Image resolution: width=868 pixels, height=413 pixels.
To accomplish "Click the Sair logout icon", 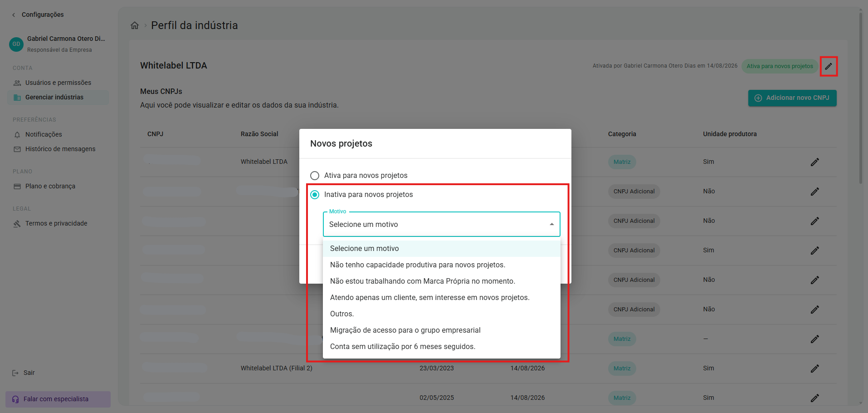I will [x=15, y=373].
